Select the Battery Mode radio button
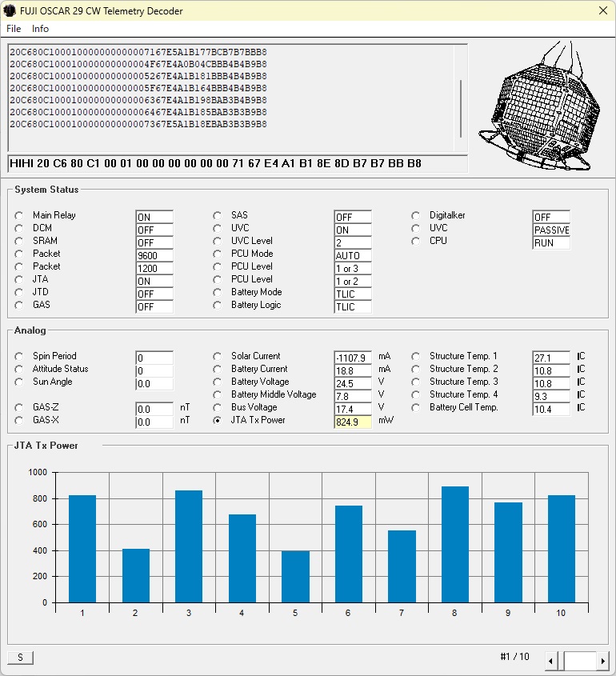 pos(218,292)
